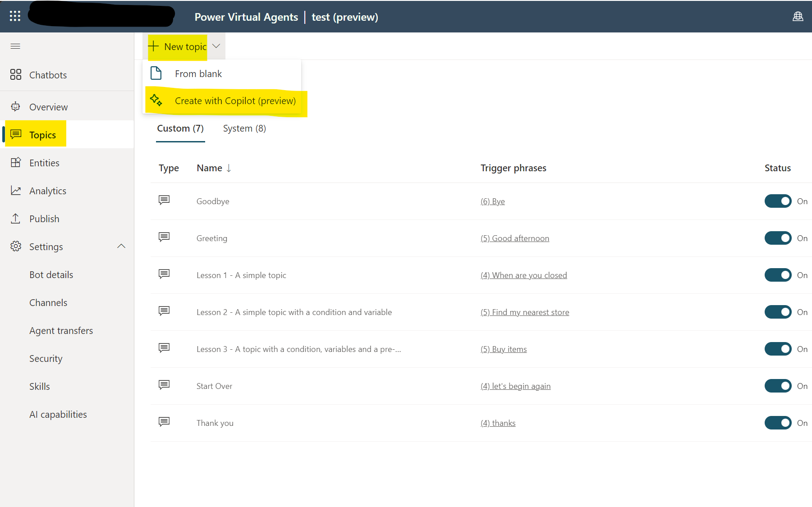Open the (6) Bye trigger phrases link
The width and height of the screenshot is (812, 507).
pyautogui.click(x=492, y=201)
